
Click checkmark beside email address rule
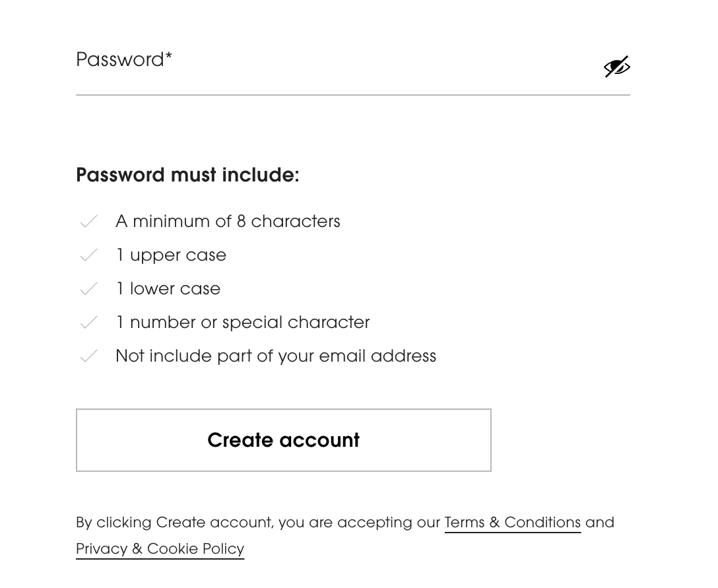click(88, 356)
